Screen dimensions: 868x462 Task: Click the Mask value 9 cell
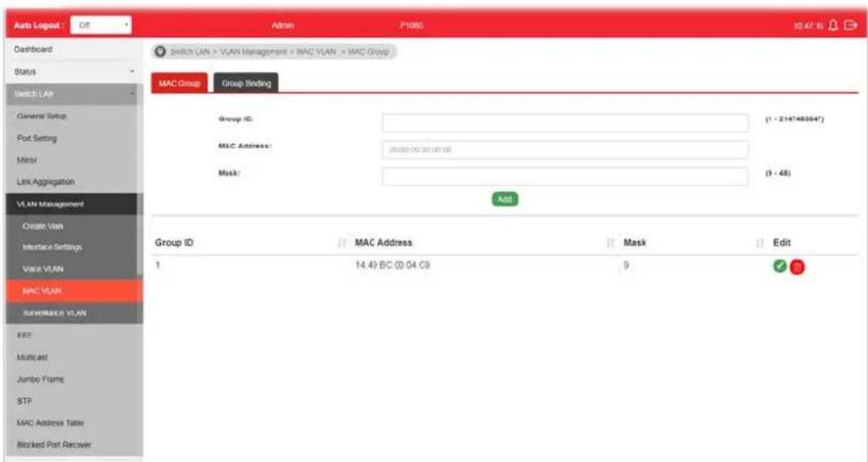[x=626, y=265]
